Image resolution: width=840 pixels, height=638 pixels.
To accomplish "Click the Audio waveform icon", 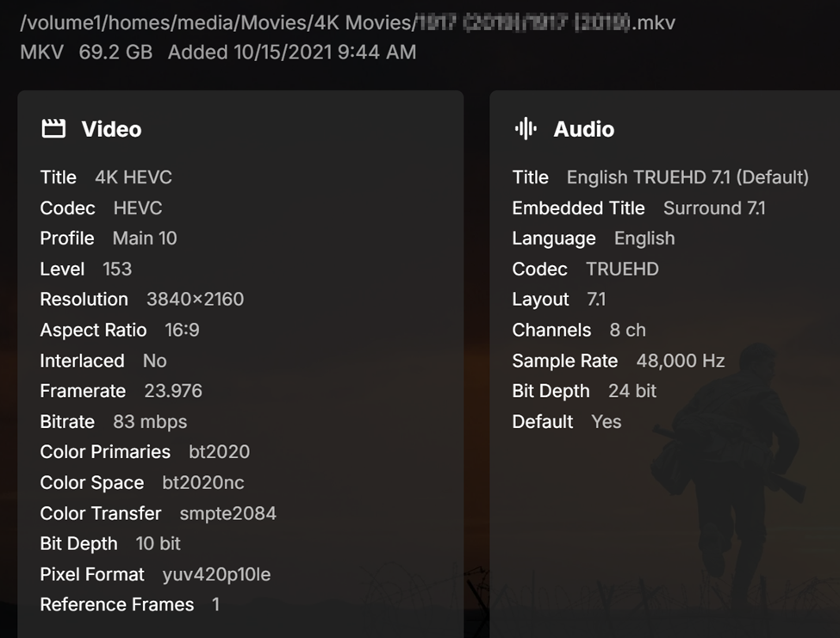I will click(525, 129).
